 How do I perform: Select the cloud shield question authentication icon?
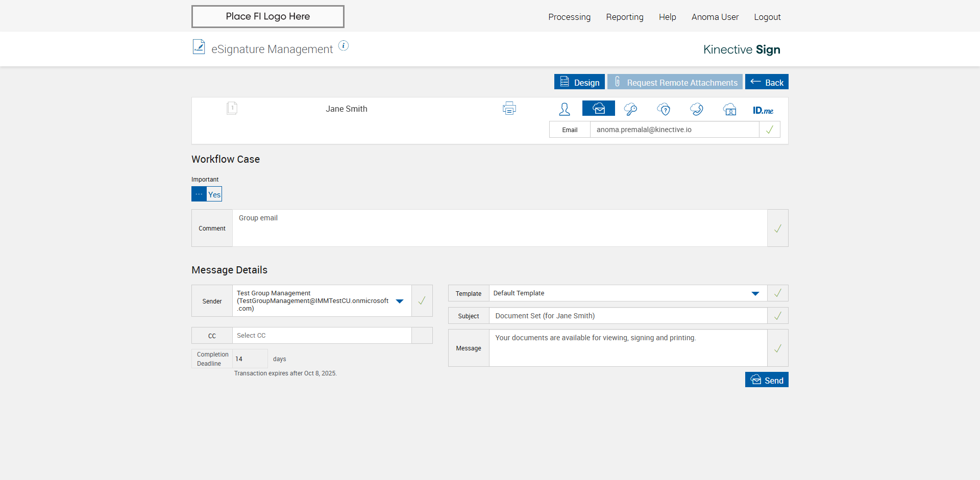coord(664,109)
